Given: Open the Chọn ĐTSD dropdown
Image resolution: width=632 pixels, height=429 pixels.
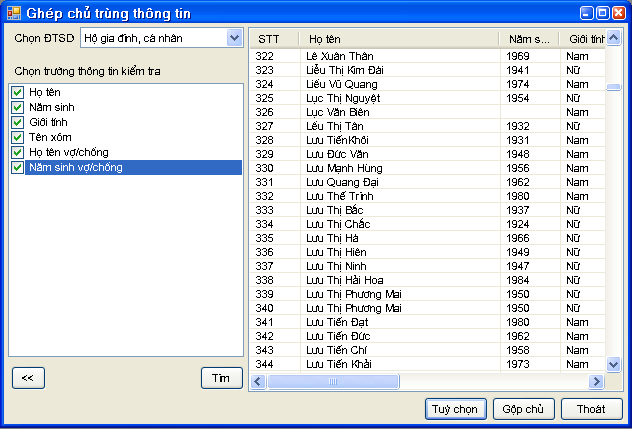Looking at the screenshot, I should [234, 38].
